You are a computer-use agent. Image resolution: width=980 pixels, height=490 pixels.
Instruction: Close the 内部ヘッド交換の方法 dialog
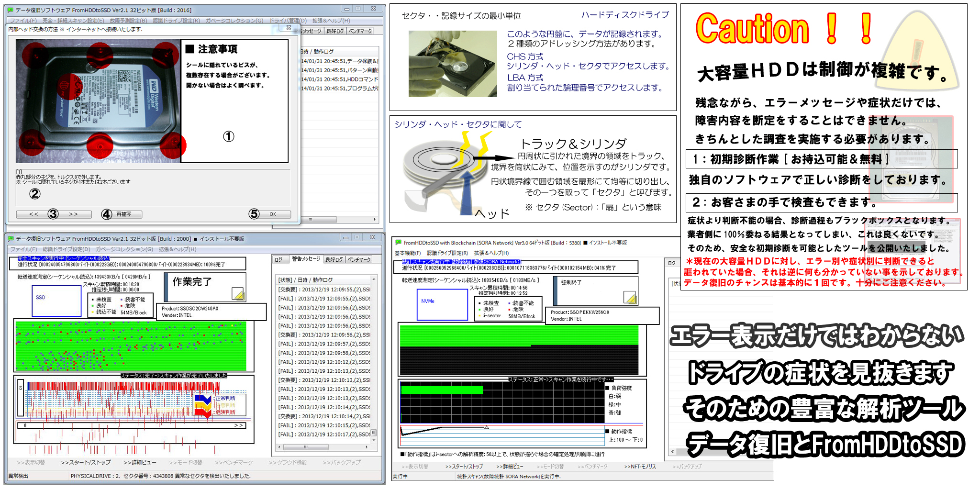tap(289, 28)
